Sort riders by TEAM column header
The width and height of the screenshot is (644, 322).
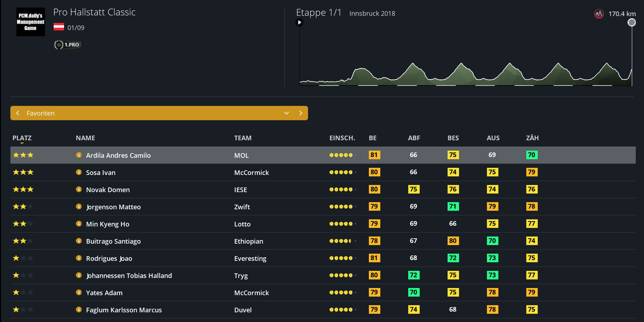point(243,138)
